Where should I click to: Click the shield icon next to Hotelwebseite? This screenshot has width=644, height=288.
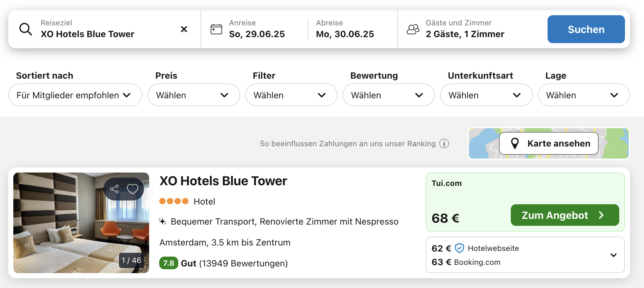tap(459, 248)
